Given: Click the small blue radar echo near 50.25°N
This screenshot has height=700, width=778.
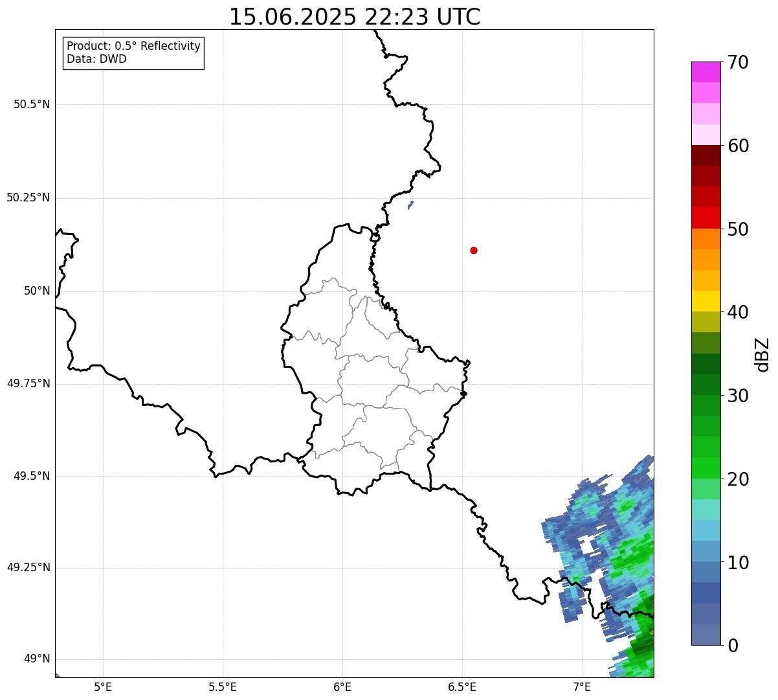Looking at the screenshot, I should [410, 205].
